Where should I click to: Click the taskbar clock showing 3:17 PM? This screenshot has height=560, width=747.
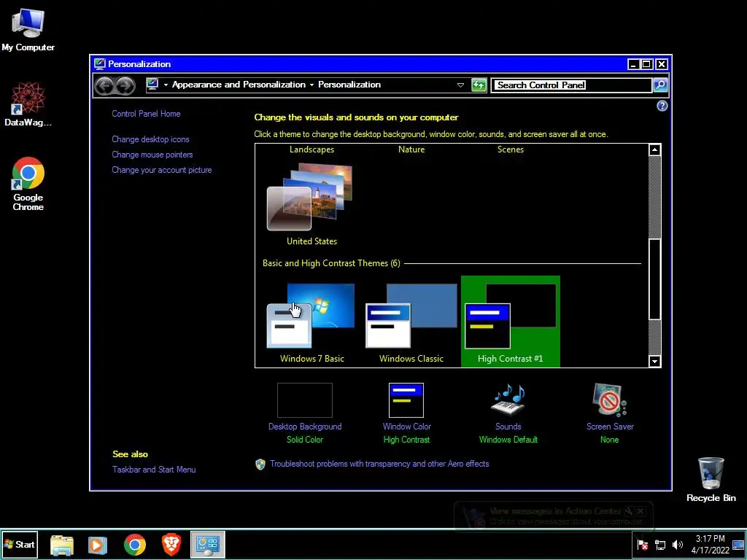[710, 544]
